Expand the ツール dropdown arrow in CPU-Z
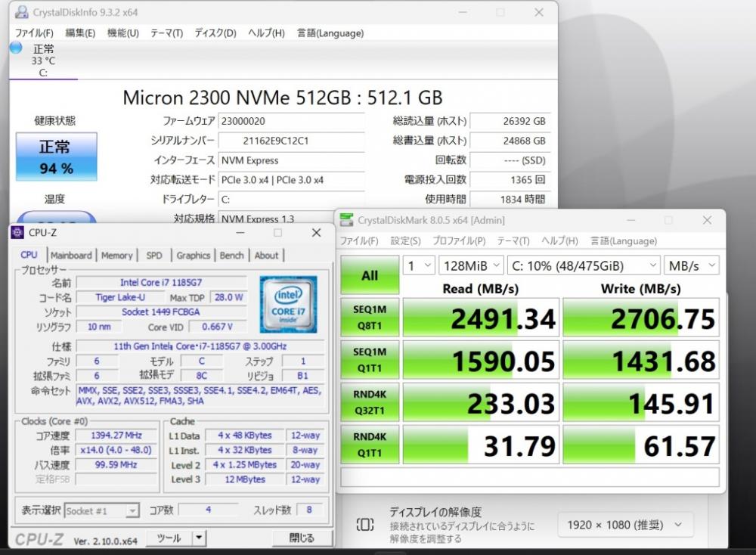This screenshot has height=555, width=756. 199,538
